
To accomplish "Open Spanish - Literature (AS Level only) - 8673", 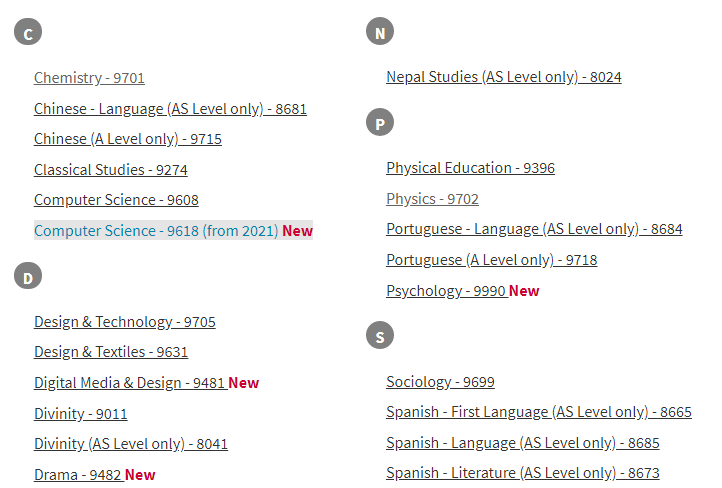I will pos(522,473).
